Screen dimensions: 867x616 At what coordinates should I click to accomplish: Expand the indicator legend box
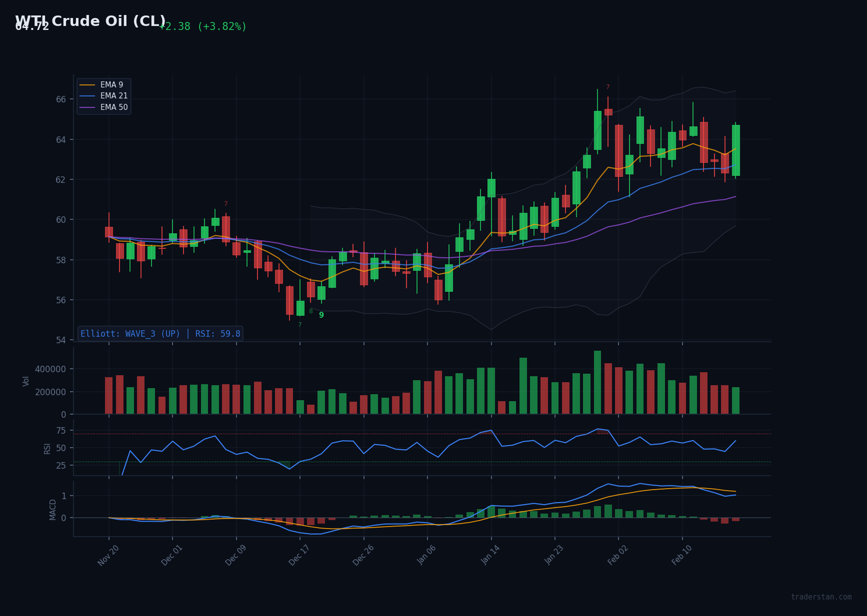click(x=103, y=95)
